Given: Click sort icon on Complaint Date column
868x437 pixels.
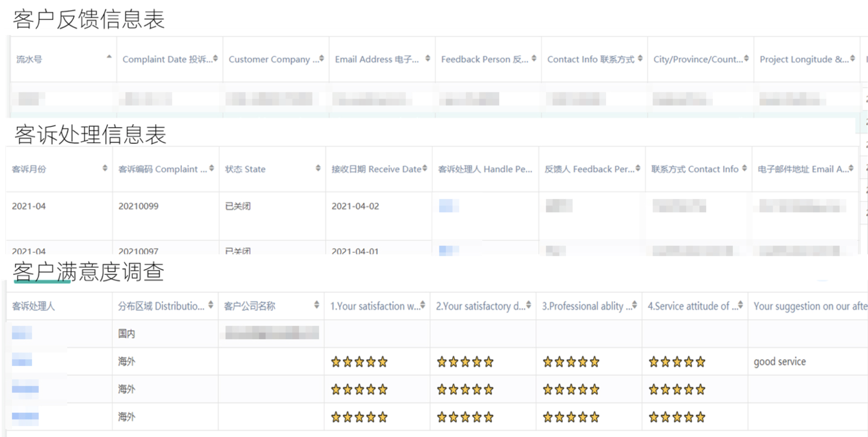Looking at the screenshot, I should point(215,58).
